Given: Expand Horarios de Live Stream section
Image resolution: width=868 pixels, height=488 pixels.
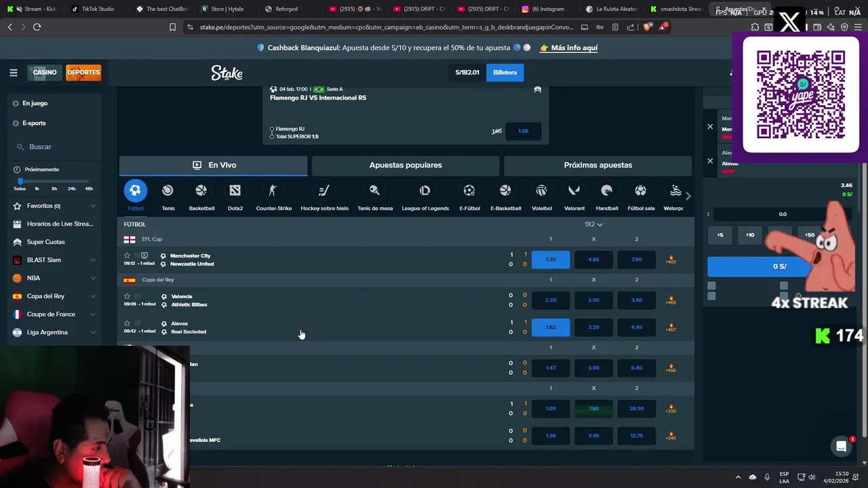Looking at the screenshot, I should click(55, 224).
